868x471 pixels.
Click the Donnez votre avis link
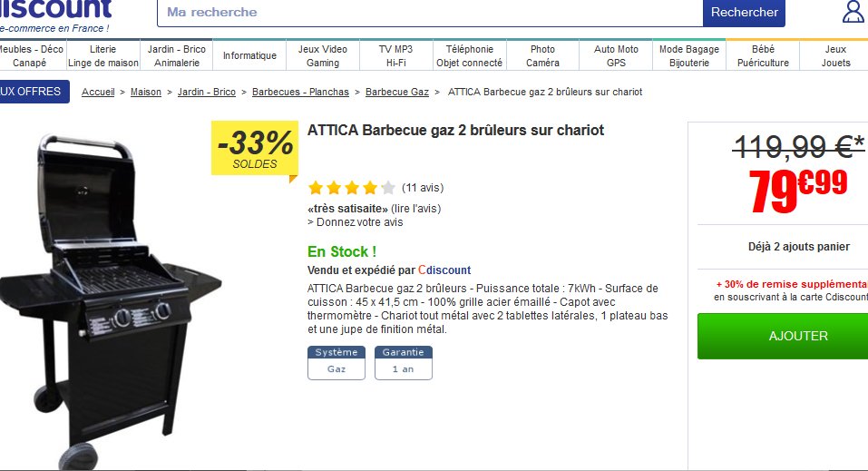(x=359, y=221)
